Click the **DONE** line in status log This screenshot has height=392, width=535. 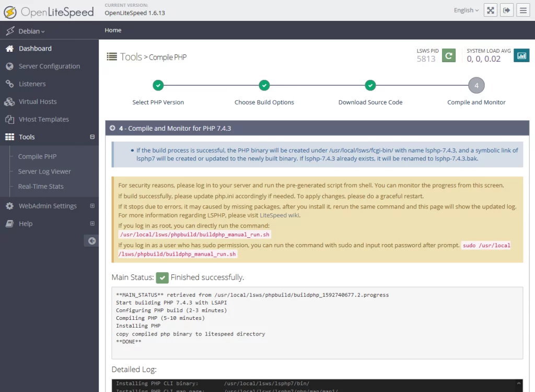(129, 341)
